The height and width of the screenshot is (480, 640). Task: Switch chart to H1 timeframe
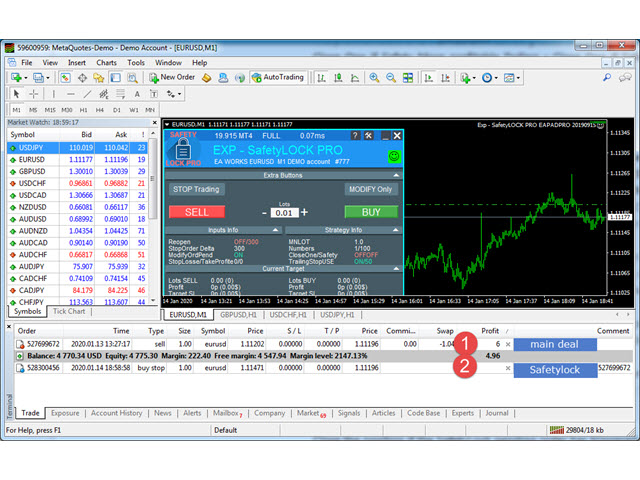[83, 110]
